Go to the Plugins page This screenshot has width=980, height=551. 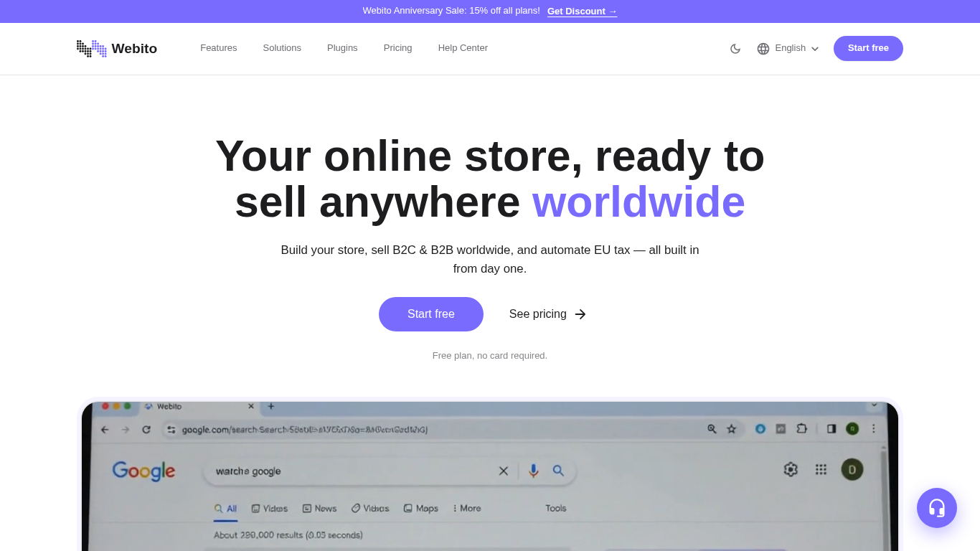pyautogui.click(x=342, y=48)
